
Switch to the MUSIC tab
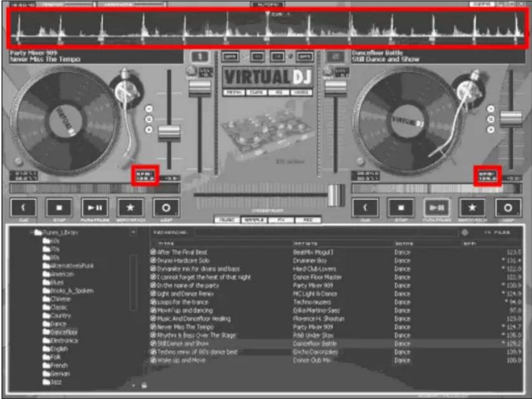pos(227,220)
